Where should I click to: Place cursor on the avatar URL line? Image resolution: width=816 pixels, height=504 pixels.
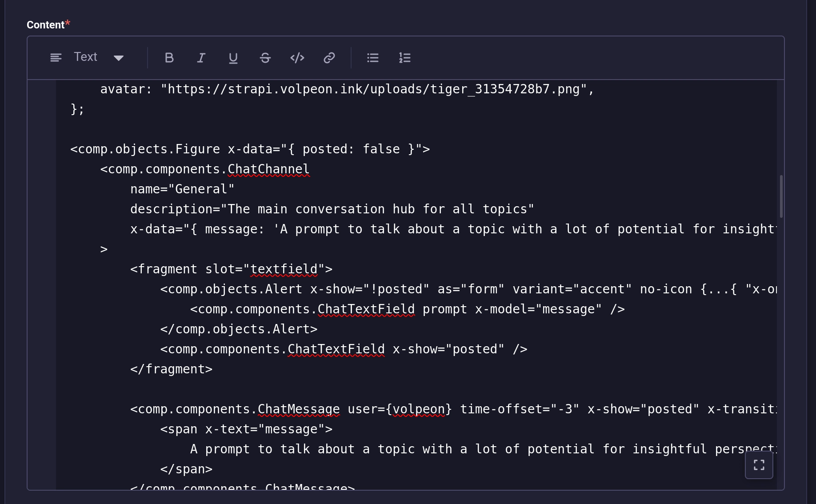pyautogui.click(x=347, y=89)
